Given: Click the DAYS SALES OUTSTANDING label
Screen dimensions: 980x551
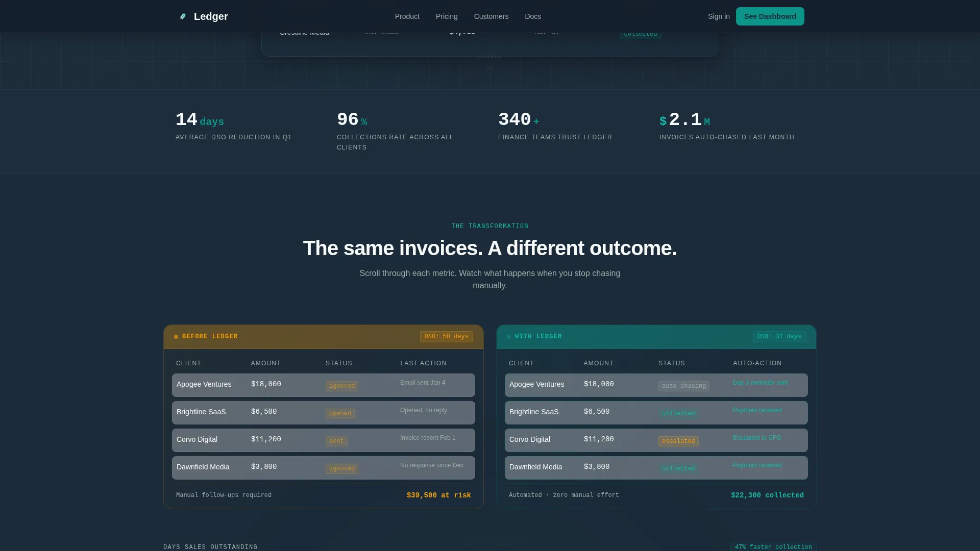Looking at the screenshot, I should point(210,547).
